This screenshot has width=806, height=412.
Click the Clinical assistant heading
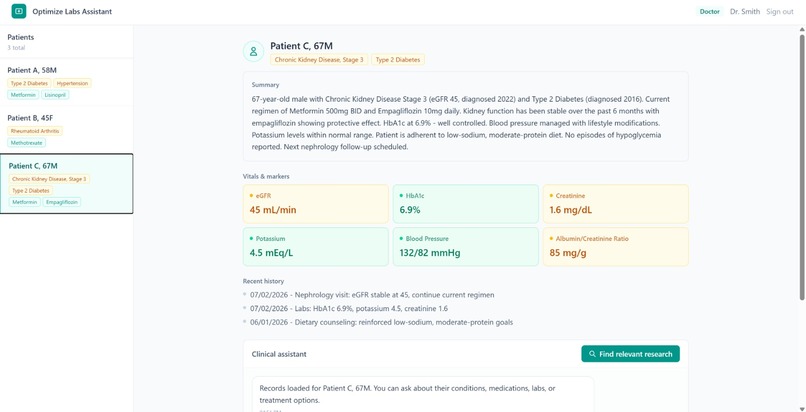[279, 354]
